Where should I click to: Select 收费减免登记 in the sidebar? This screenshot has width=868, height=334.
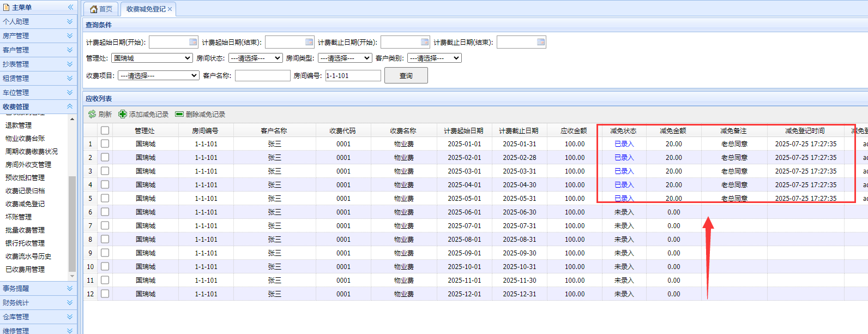(x=25, y=204)
